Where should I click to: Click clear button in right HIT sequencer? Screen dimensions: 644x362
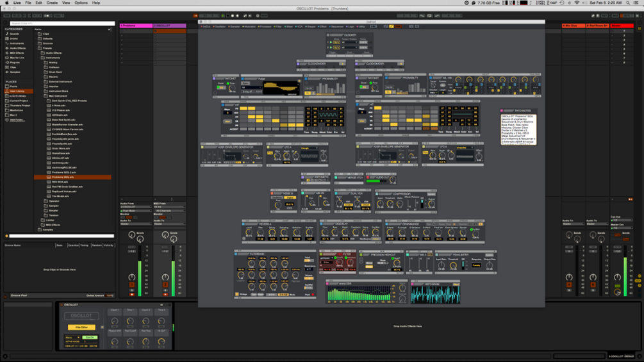pyautogui.click(x=361, y=121)
